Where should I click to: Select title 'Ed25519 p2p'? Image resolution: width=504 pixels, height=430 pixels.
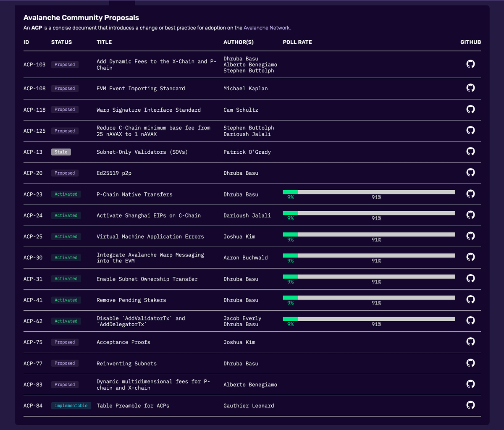coord(114,173)
